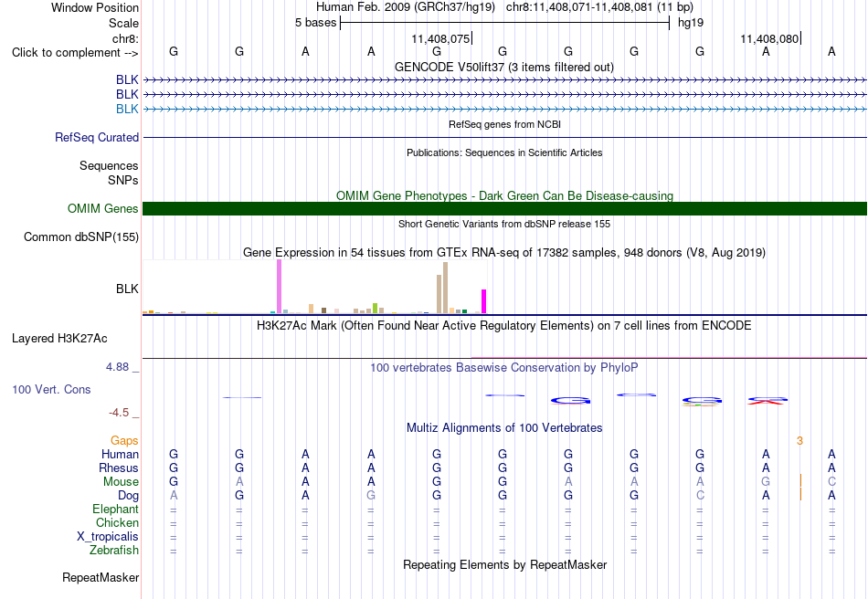Click the BLK label beside the GTEx bar chart
868x599 pixels.
(127, 289)
